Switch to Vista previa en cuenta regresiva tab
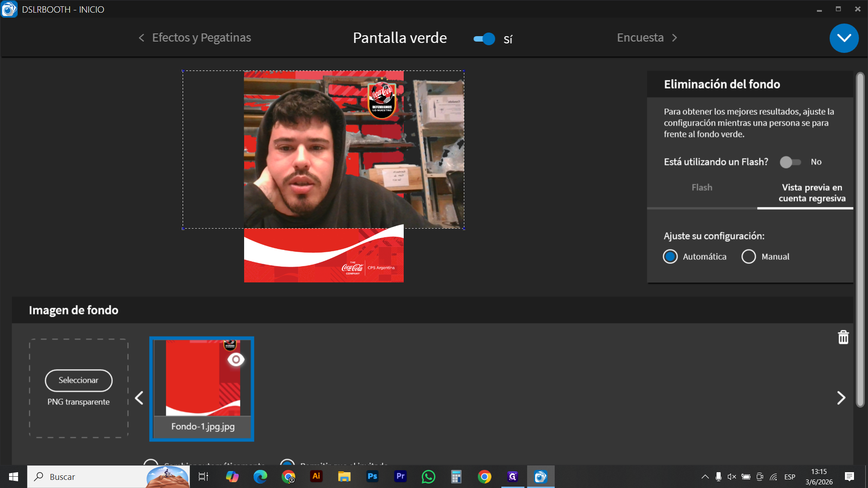The width and height of the screenshot is (868, 488). tap(811, 193)
